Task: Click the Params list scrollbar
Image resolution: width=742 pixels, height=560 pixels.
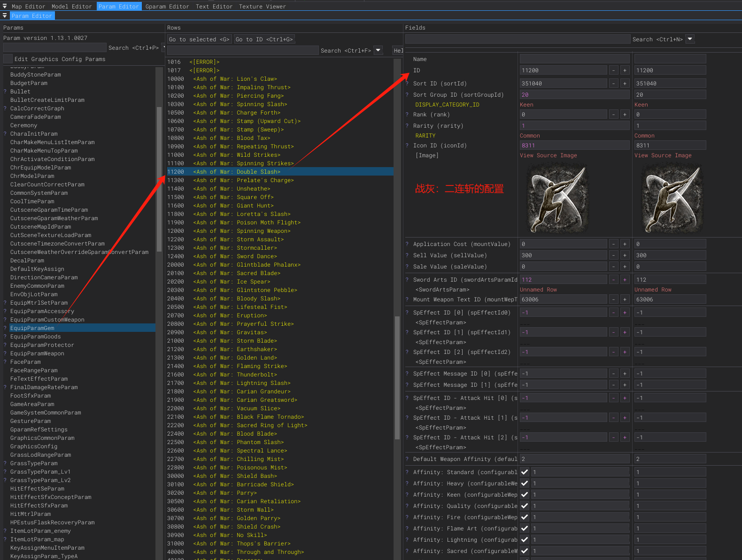Action: pos(159,178)
